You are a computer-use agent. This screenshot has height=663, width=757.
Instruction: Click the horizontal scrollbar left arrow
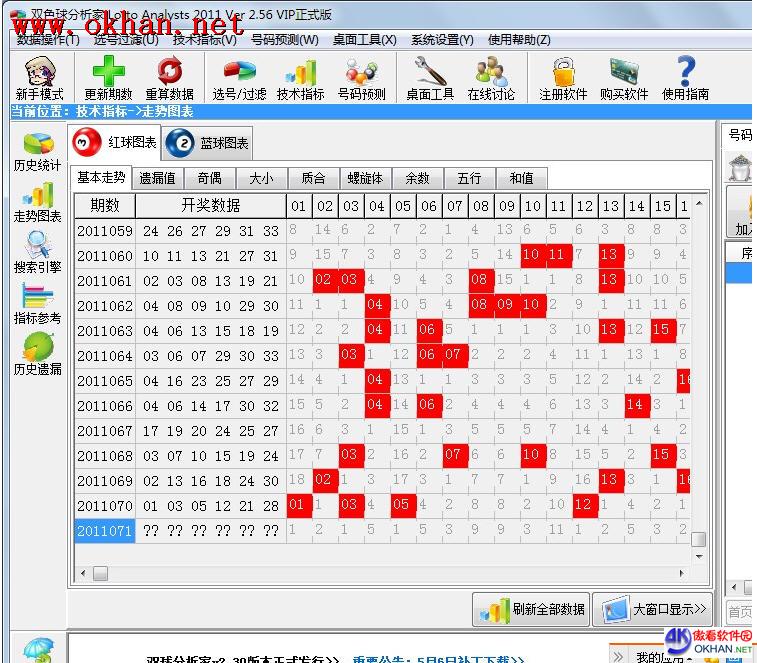(x=83, y=573)
